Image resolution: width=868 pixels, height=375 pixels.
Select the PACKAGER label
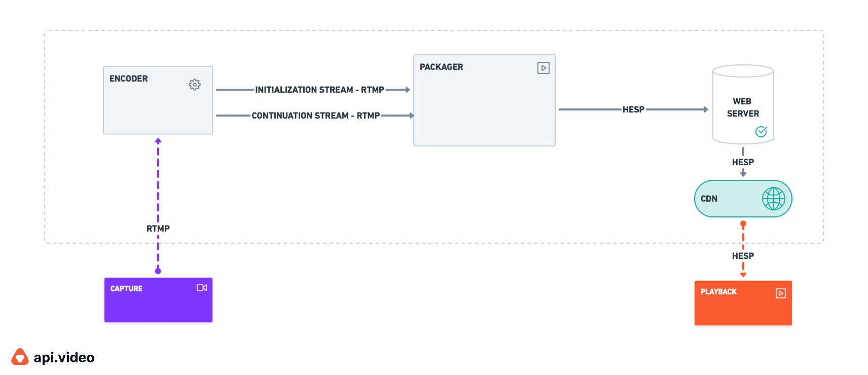click(x=442, y=67)
